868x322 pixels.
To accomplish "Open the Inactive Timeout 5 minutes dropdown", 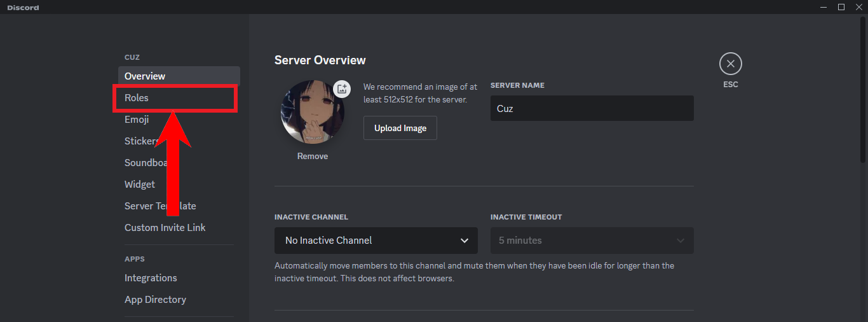I will coord(592,241).
